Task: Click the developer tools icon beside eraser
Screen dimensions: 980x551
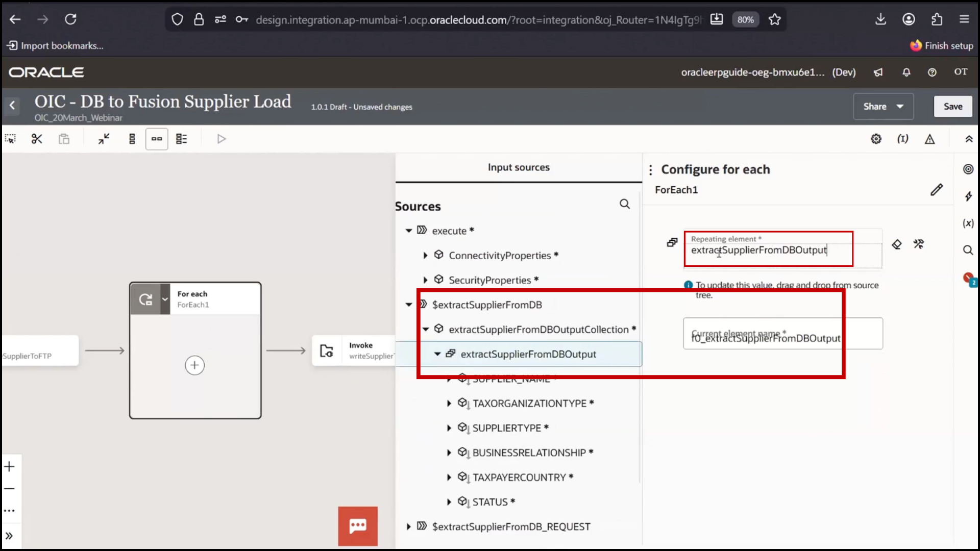Action: tap(919, 244)
